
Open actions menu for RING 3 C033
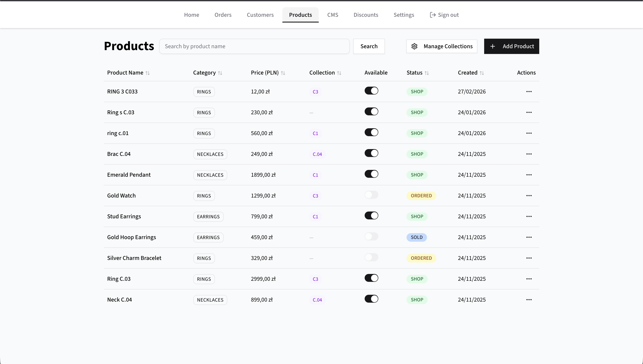tap(529, 92)
